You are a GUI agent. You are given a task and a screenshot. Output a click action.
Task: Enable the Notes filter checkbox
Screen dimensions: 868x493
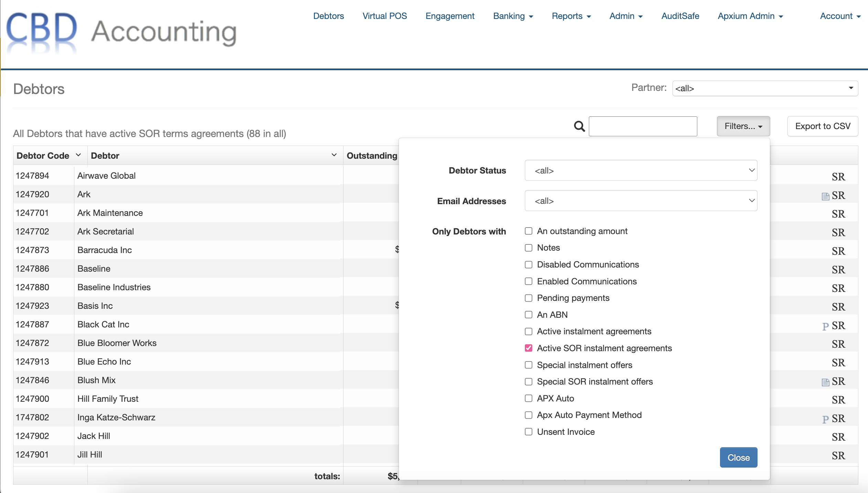click(x=528, y=248)
